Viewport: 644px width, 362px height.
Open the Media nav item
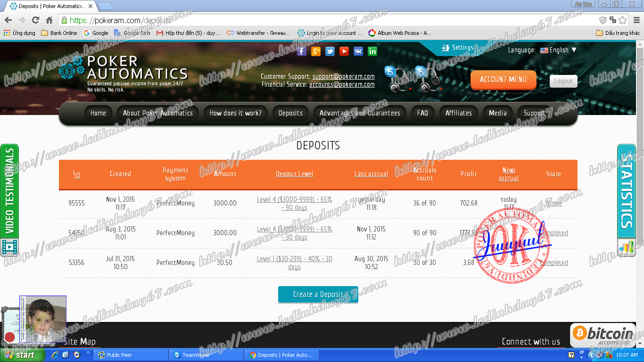(498, 113)
